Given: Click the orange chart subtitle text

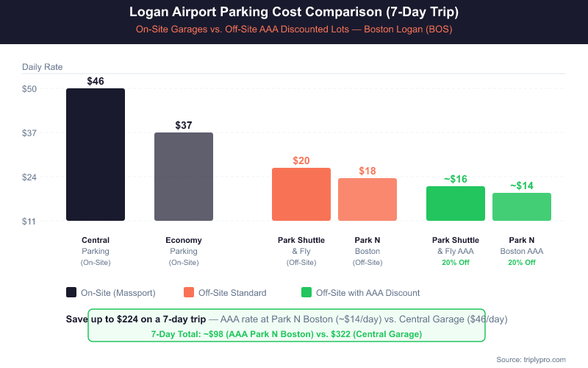Looking at the screenshot, I should pyautogui.click(x=294, y=30).
